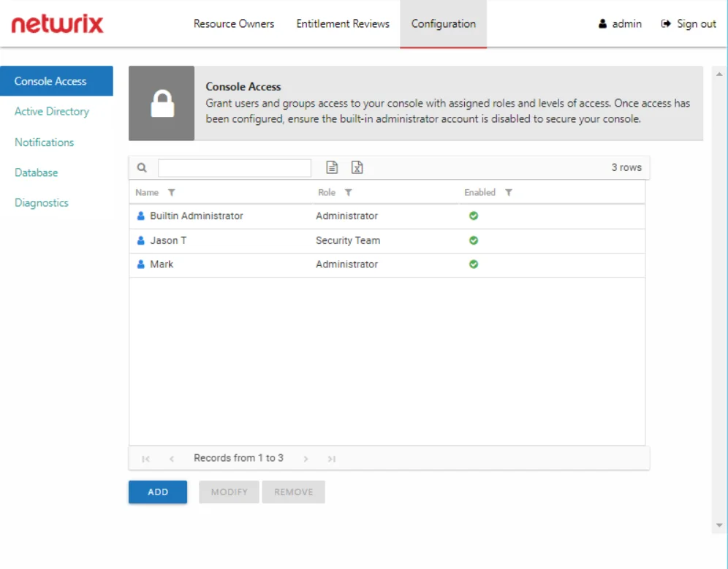This screenshot has height=569, width=728.
Task: Click scrollbar down arrow
Action: tap(719, 525)
